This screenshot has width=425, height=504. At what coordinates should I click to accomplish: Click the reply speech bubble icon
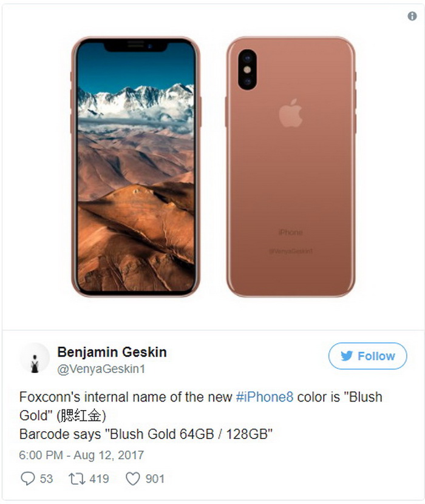point(28,479)
